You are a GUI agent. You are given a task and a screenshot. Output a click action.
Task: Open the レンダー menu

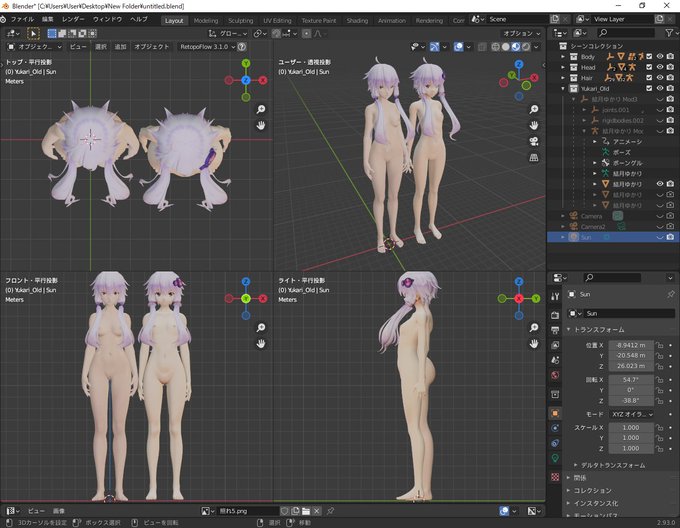point(73,19)
